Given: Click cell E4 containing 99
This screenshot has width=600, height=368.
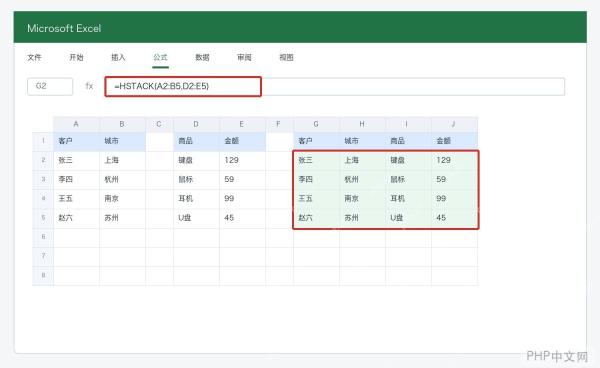Looking at the screenshot, I should (242, 199).
